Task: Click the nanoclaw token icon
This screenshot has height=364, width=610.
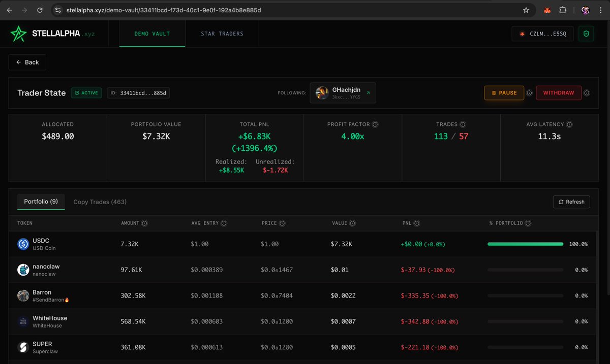Action: click(23, 270)
